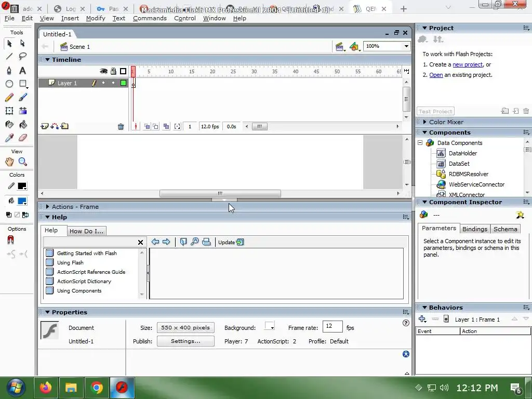532x399 pixels.
Task: Choose the Line tool
Action: click(x=9, y=56)
